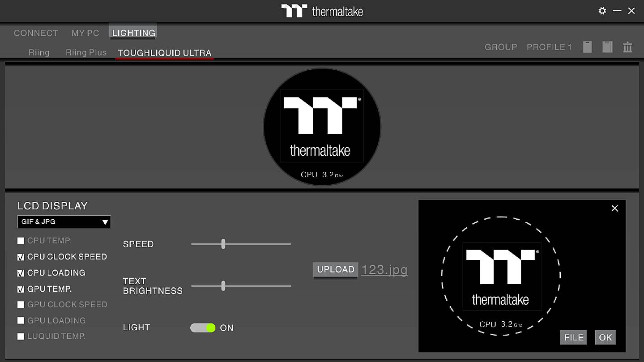Screen dimensions: 644x362
Task: Click the paste profile icon
Action: [607, 47]
